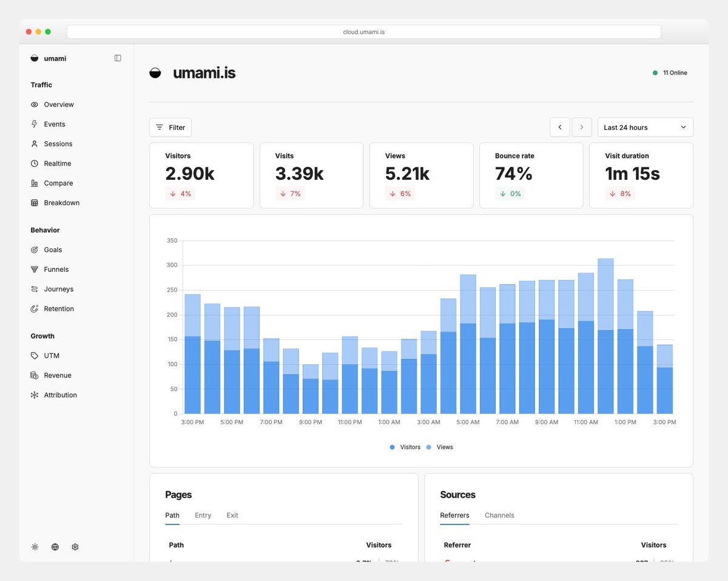728x581 pixels.
Task: Open the Channels tab under Sources
Action: point(499,515)
